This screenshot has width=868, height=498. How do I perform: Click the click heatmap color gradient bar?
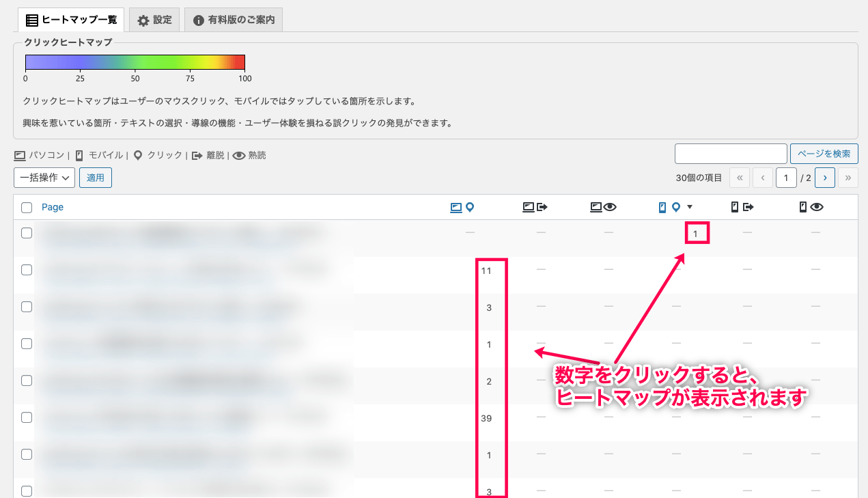135,62
